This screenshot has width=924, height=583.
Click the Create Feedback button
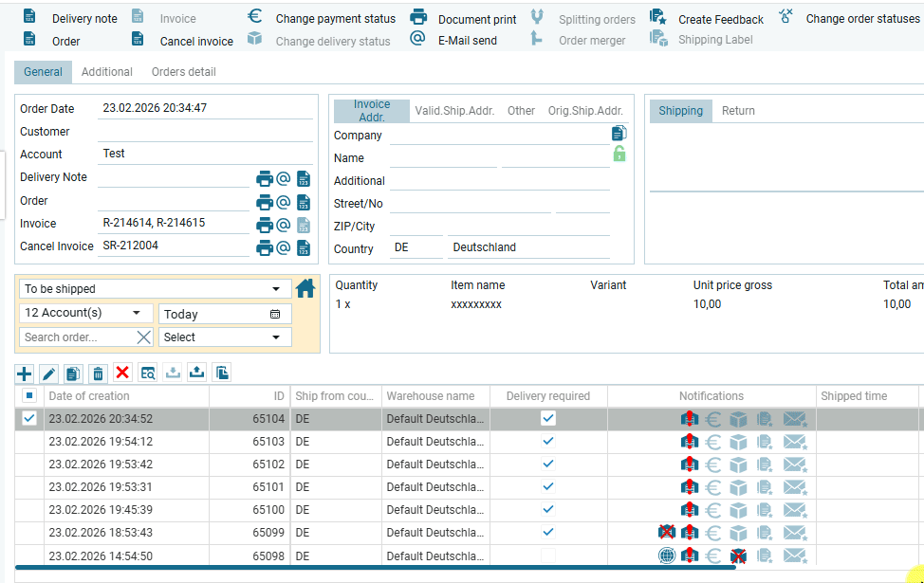[708, 19]
